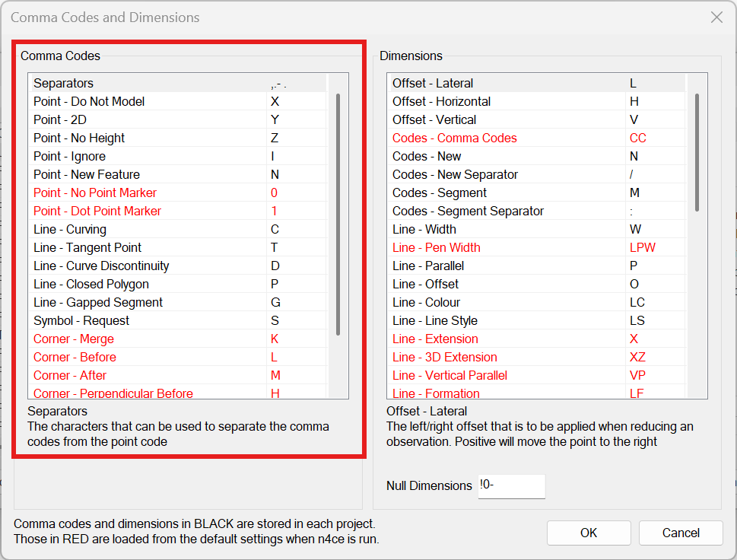Close the Comma Codes and Dimensions dialog

pos(716,17)
